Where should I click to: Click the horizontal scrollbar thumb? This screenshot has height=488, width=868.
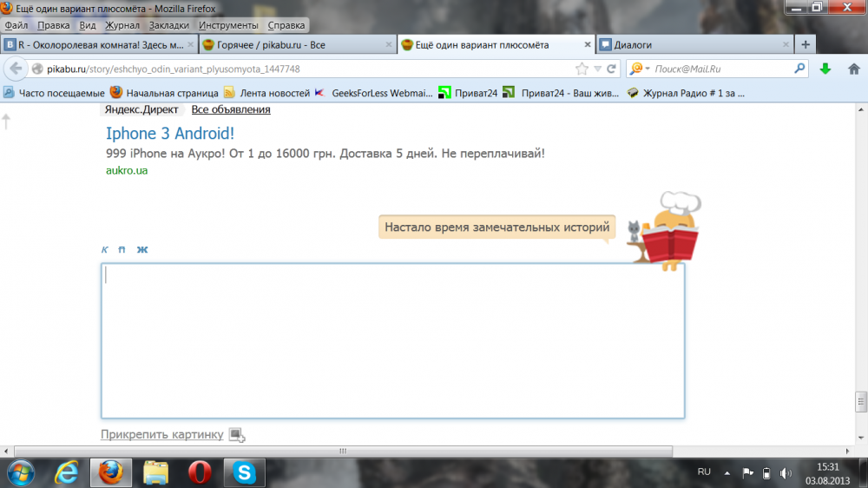pos(343,451)
